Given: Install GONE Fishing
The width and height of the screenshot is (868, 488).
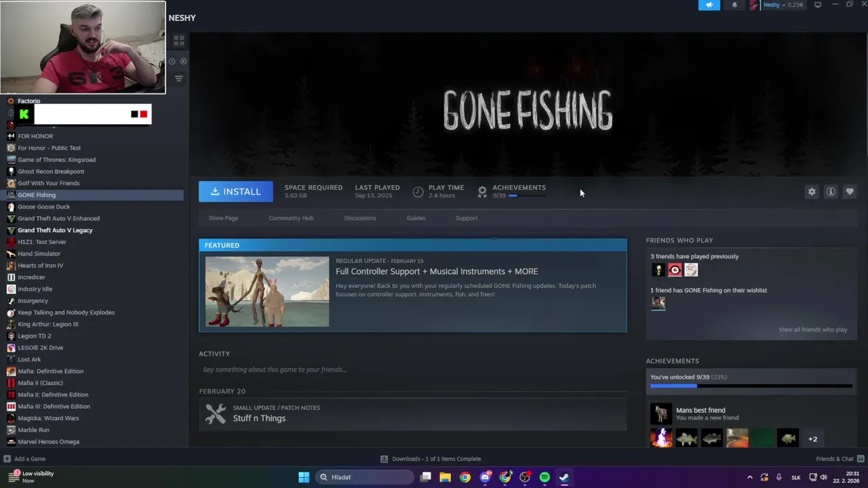Looking at the screenshot, I should click(235, 192).
